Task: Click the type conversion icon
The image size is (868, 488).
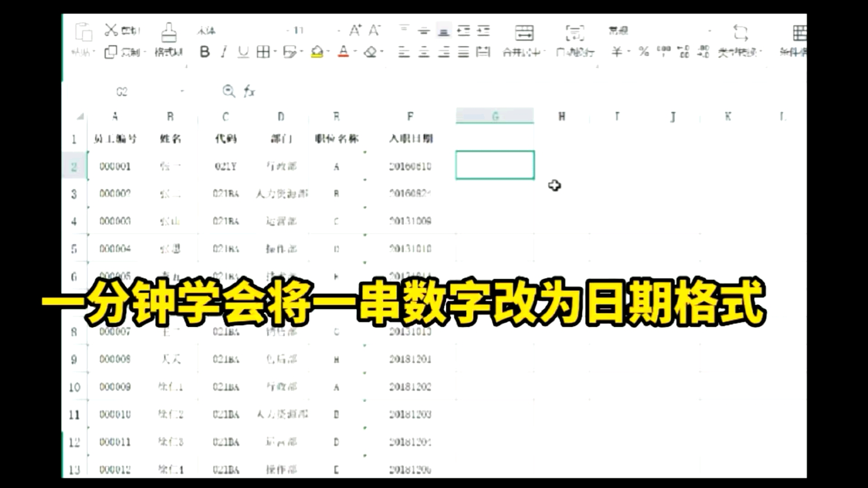Action: [740, 33]
